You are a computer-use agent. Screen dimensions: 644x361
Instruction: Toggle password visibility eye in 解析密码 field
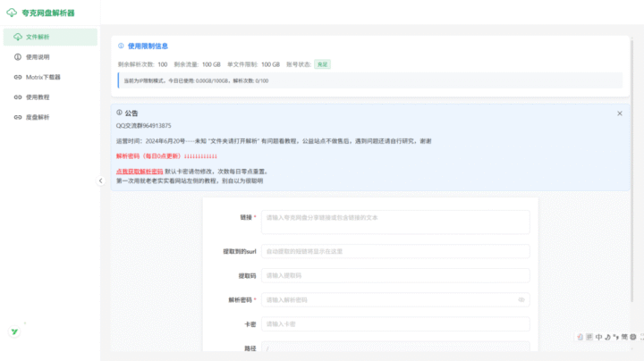click(521, 300)
